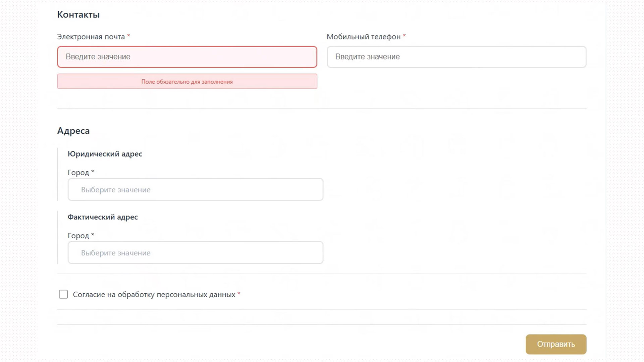The height and width of the screenshot is (362, 644).
Task: Click the Адреса section heading
Action: [73, 131]
